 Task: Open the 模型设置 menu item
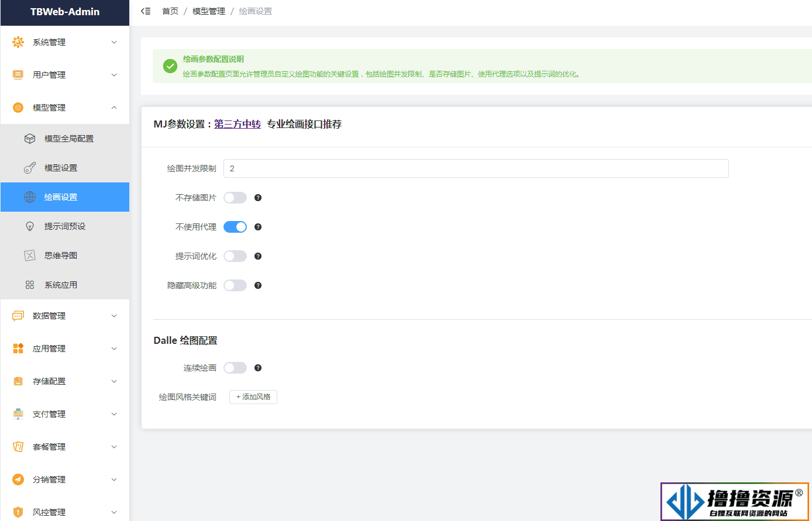click(x=65, y=168)
